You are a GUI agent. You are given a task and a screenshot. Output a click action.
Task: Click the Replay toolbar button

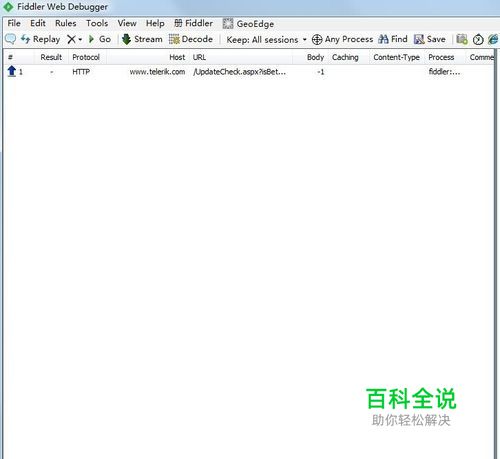click(40, 39)
